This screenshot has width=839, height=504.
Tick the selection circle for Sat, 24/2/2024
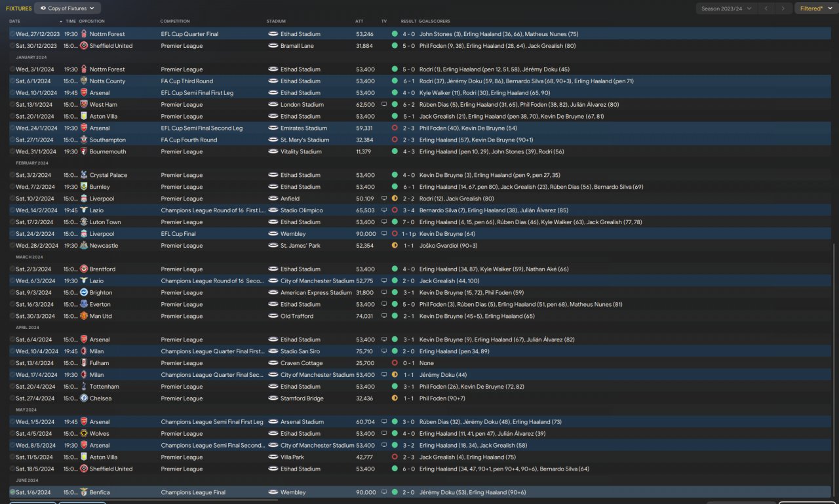click(12, 234)
